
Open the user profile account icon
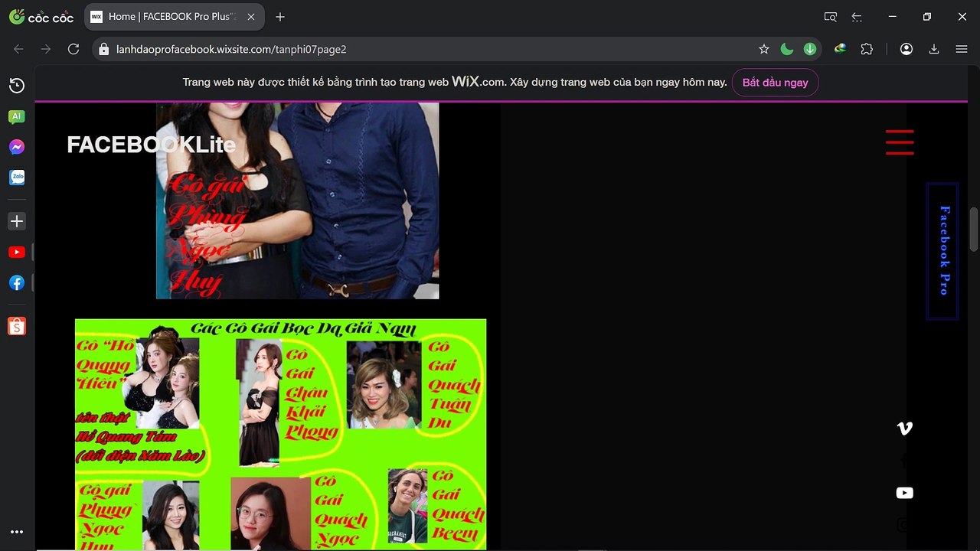coord(906,49)
